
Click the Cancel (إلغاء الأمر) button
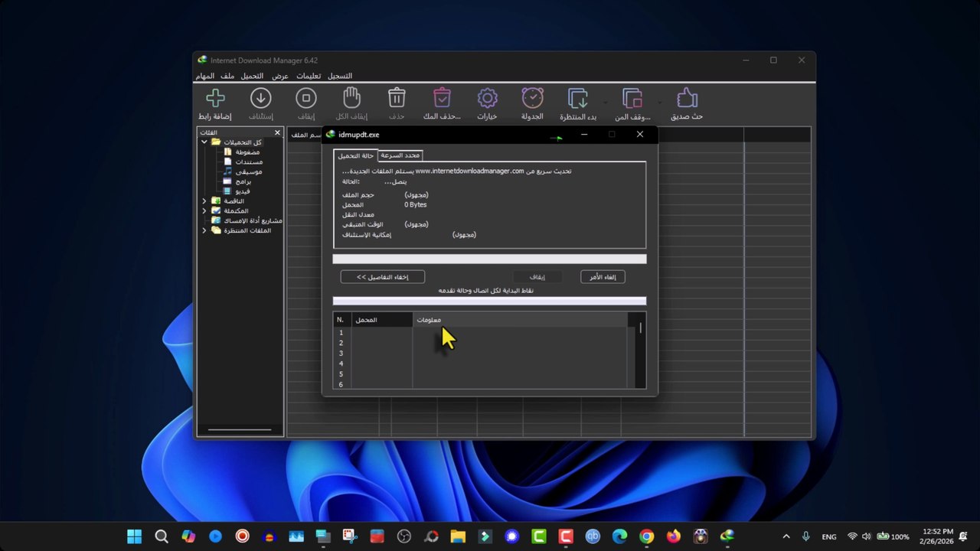click(603, 277)
